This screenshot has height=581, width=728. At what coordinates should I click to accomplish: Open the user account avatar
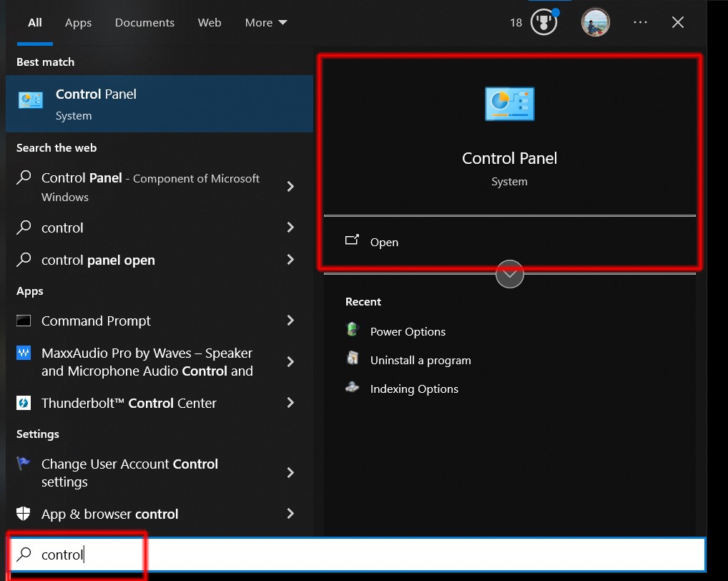pos(595,22)
